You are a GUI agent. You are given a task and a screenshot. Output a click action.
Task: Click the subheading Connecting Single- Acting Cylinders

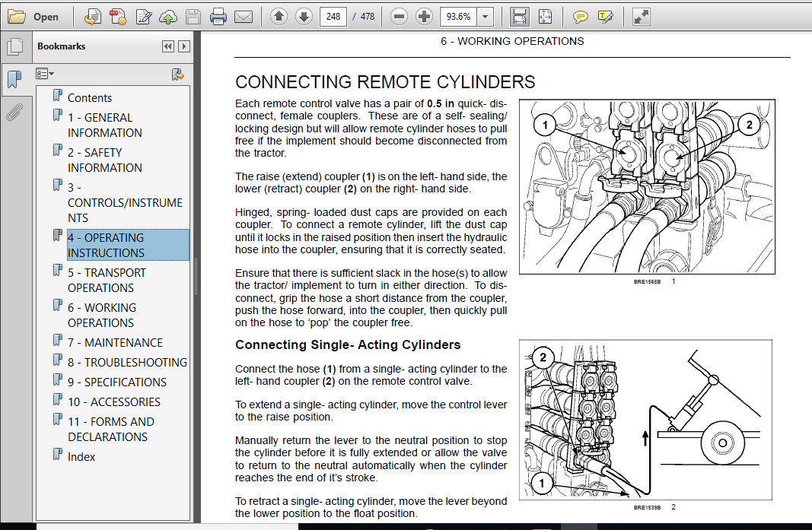[x=348, y=344]
